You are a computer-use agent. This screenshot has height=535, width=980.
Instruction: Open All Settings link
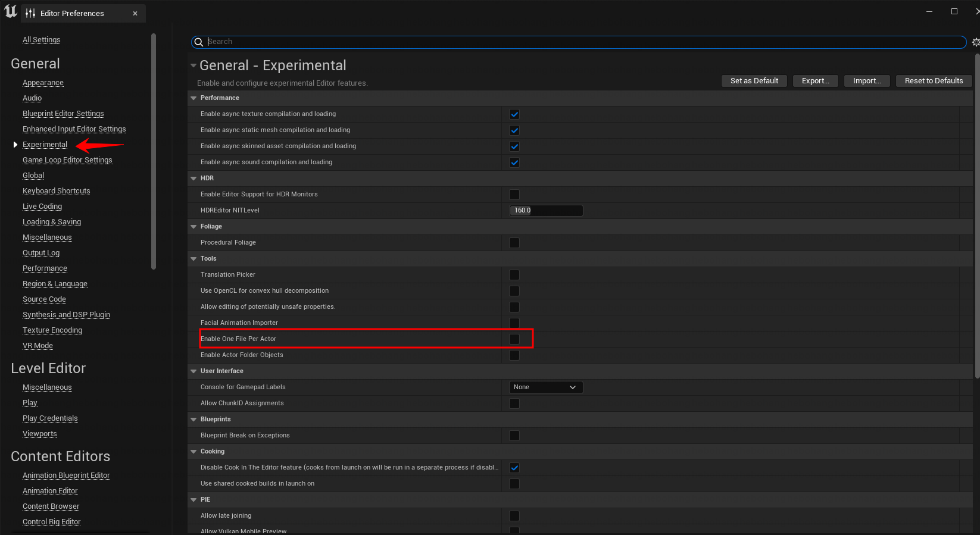tap(42, 40)
